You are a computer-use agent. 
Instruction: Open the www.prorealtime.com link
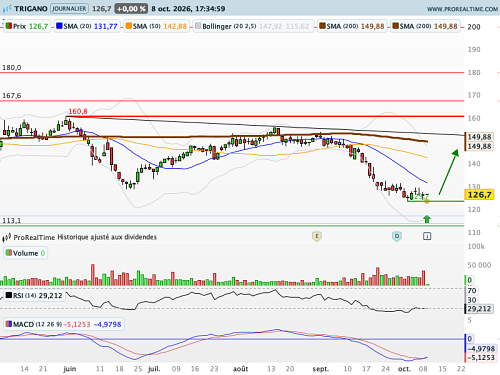(x=462, y=9)
